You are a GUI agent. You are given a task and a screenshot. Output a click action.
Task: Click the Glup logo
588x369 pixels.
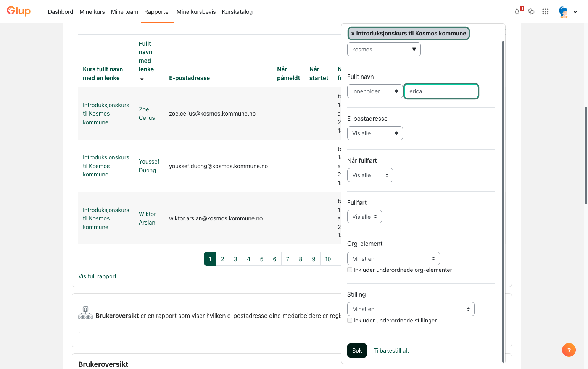coord(19,11)
